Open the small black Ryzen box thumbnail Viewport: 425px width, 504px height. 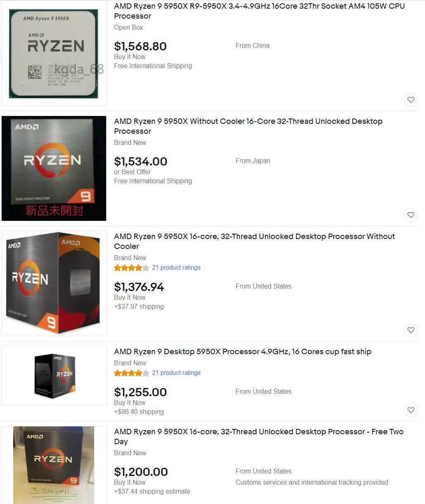point(55,376)
